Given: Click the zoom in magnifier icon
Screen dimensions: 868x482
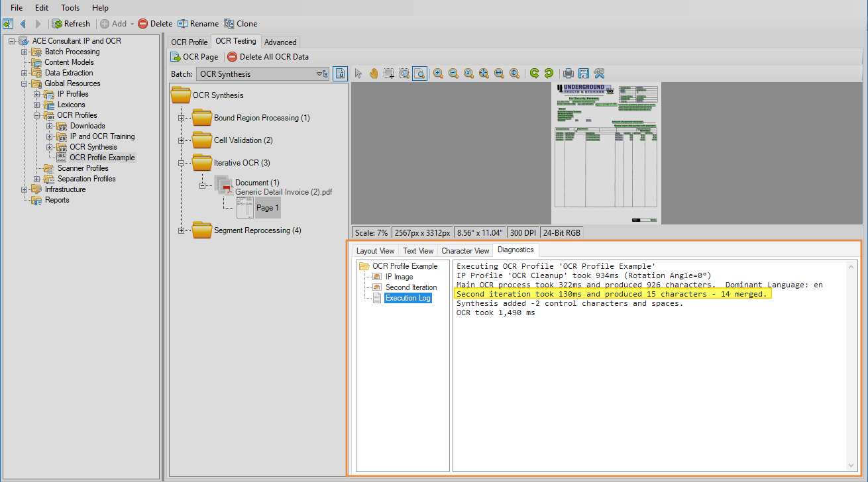Looking at the screenshot, I should [x=438, y=73].
